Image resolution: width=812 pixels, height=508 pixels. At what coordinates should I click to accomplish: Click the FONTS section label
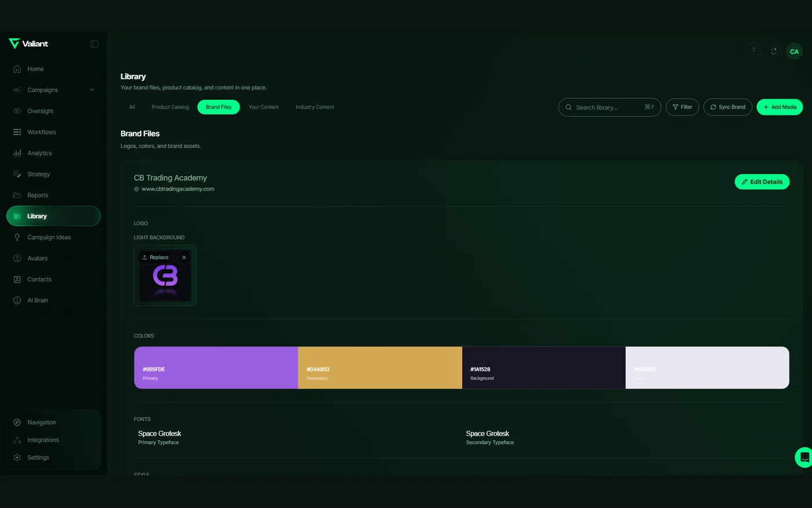point(142,419)
